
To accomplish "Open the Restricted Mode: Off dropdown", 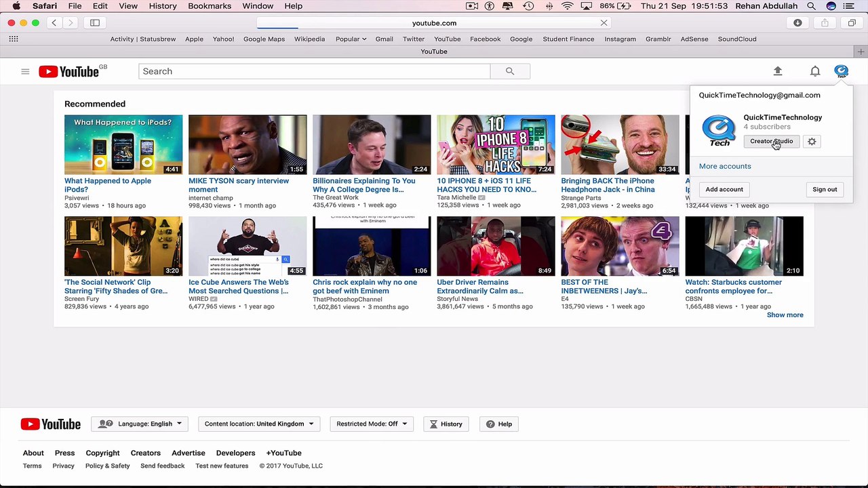I will click(x=371, y=424).
